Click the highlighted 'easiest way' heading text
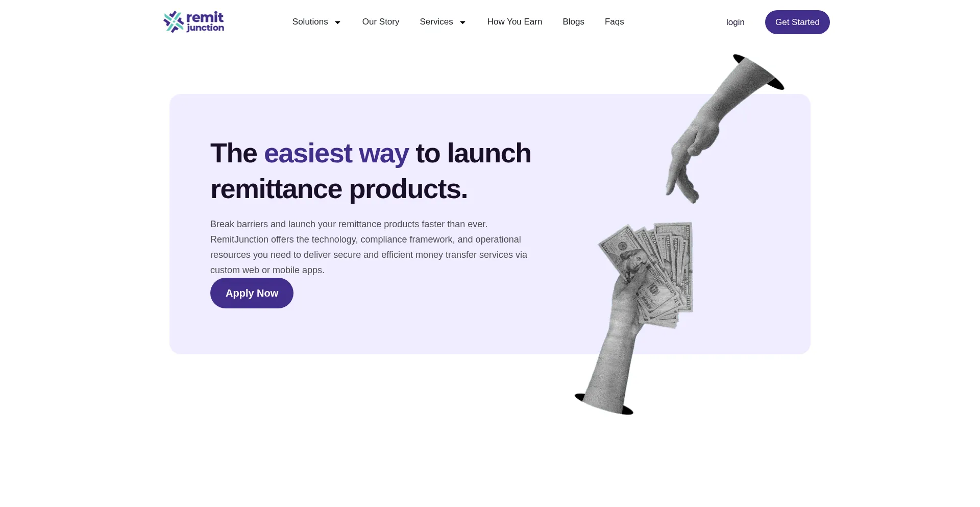Screen dimensions: 980x507 pyautogui.click(x=336, y=153)
